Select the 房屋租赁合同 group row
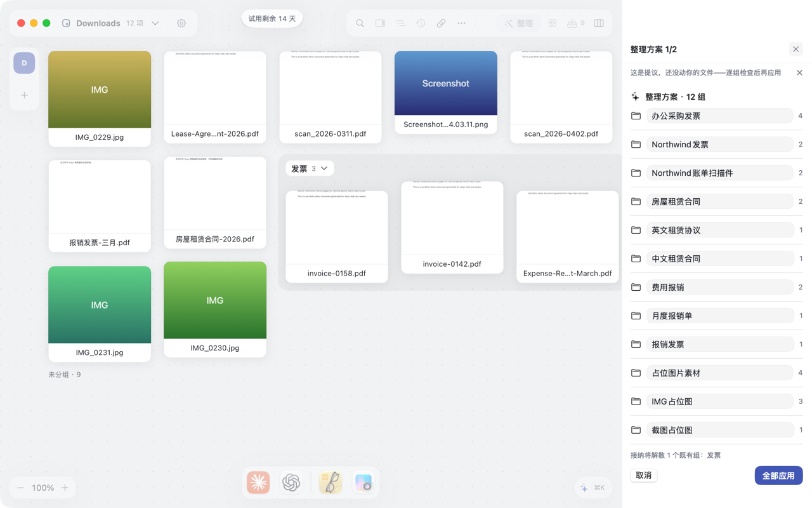The image size is (812, 508). [x=716, y=201]
